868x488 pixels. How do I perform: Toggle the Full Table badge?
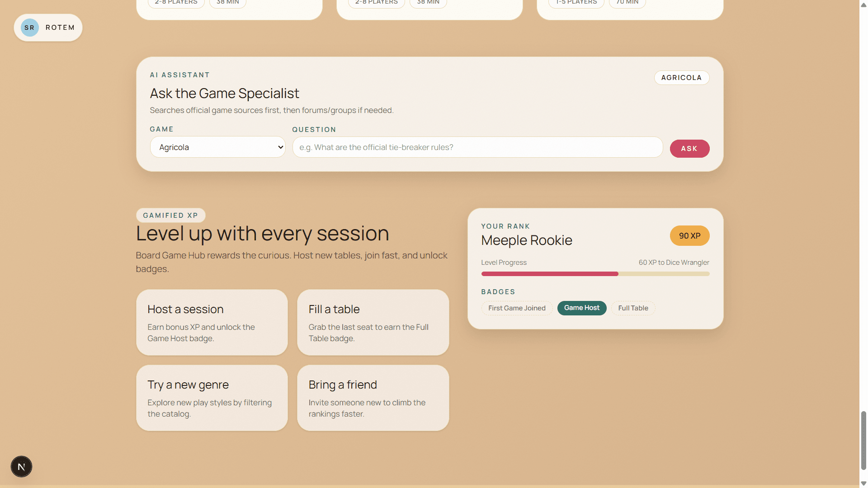click(x=633, y=308)
